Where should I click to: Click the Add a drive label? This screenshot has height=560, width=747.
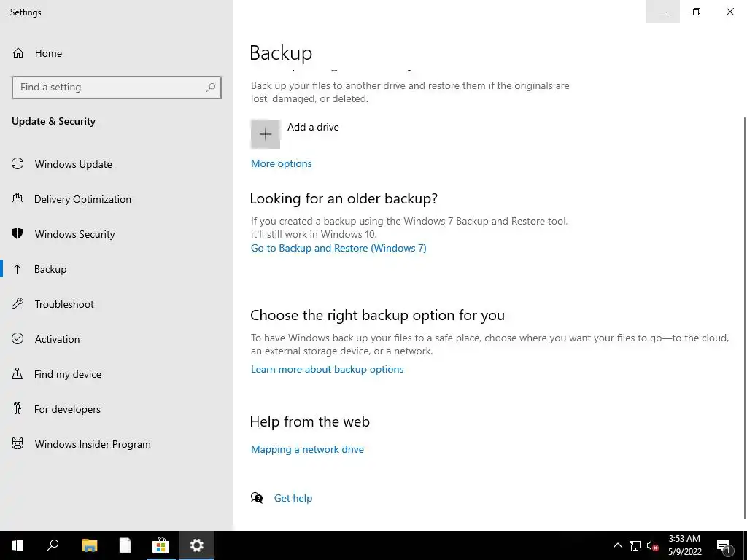point(313,127)
